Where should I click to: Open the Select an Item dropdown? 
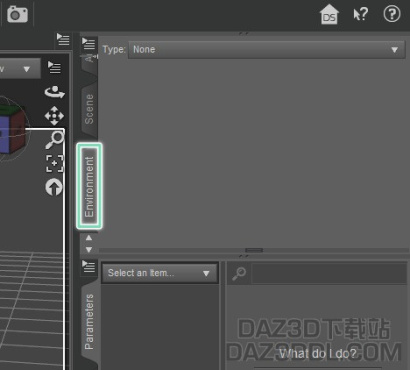pos(160,273)
